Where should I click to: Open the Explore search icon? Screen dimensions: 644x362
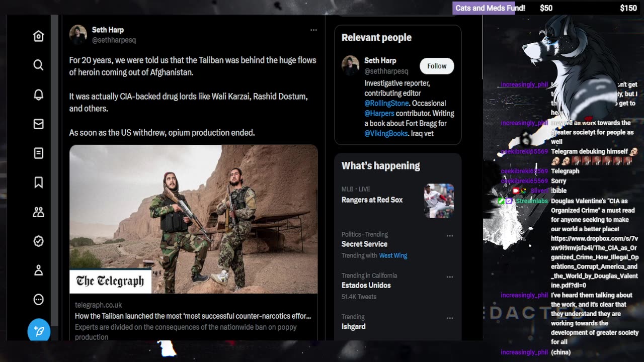pos(38,65)
